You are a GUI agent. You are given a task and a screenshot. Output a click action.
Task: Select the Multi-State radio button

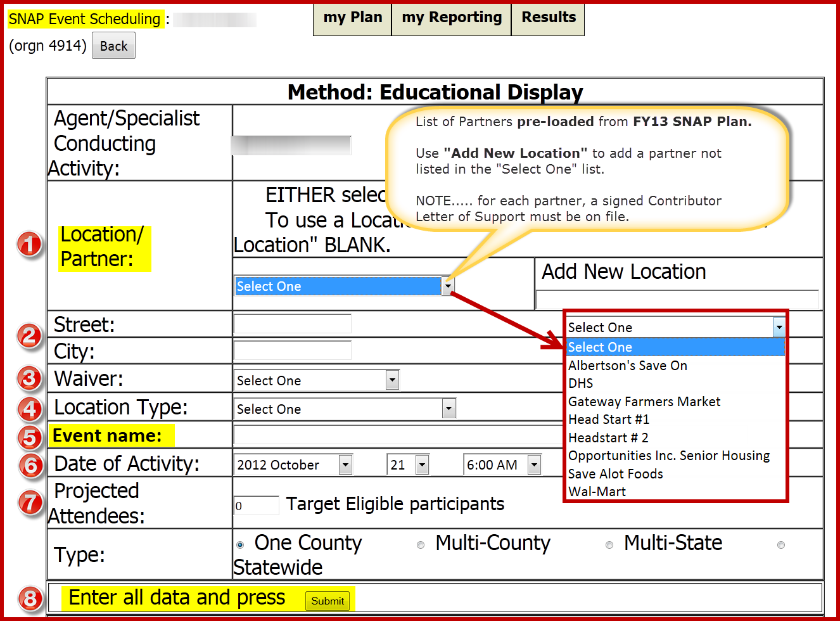pos(609,544)
